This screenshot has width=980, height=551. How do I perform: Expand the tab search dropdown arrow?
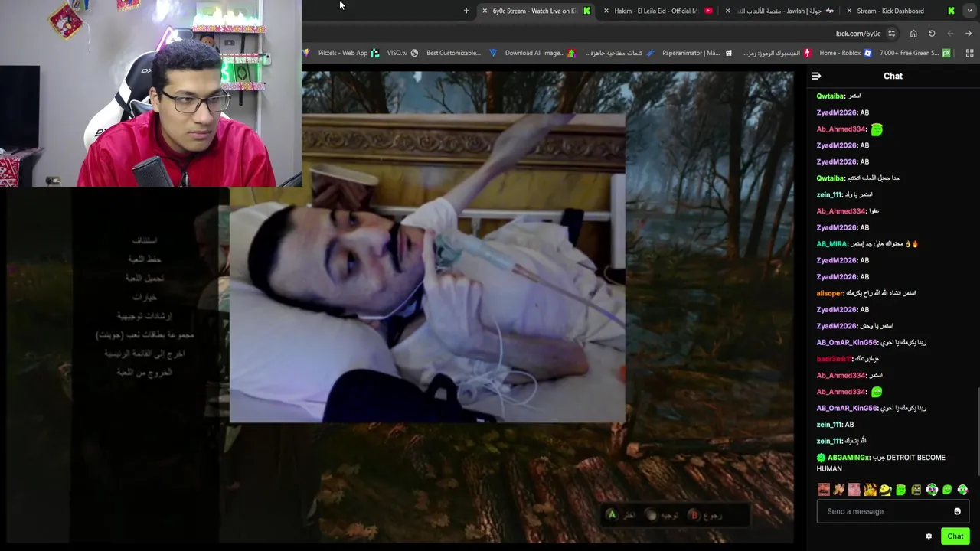point(969,11)
